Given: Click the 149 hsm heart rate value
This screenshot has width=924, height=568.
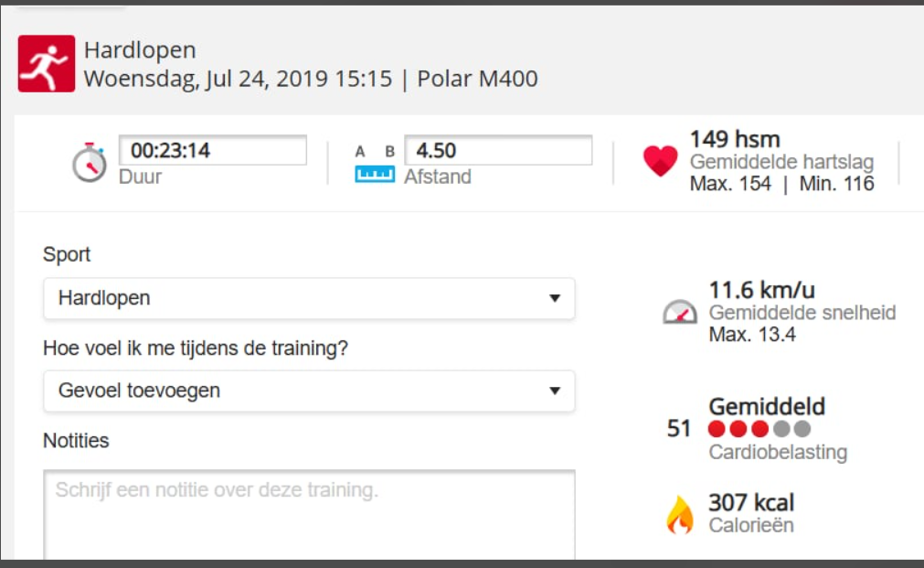Looking at the screenshot, I should coord(735,140).
